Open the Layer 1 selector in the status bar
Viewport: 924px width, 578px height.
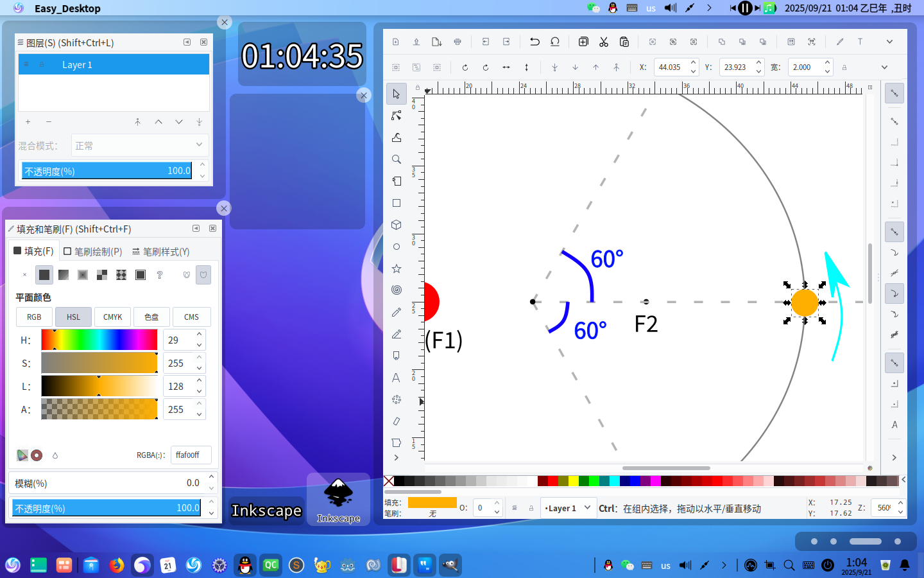pos(569,508)
